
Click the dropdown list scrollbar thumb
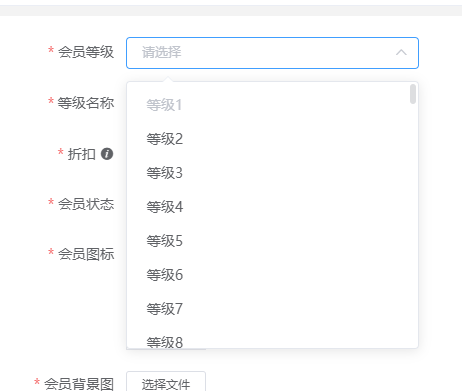(413, 94)
